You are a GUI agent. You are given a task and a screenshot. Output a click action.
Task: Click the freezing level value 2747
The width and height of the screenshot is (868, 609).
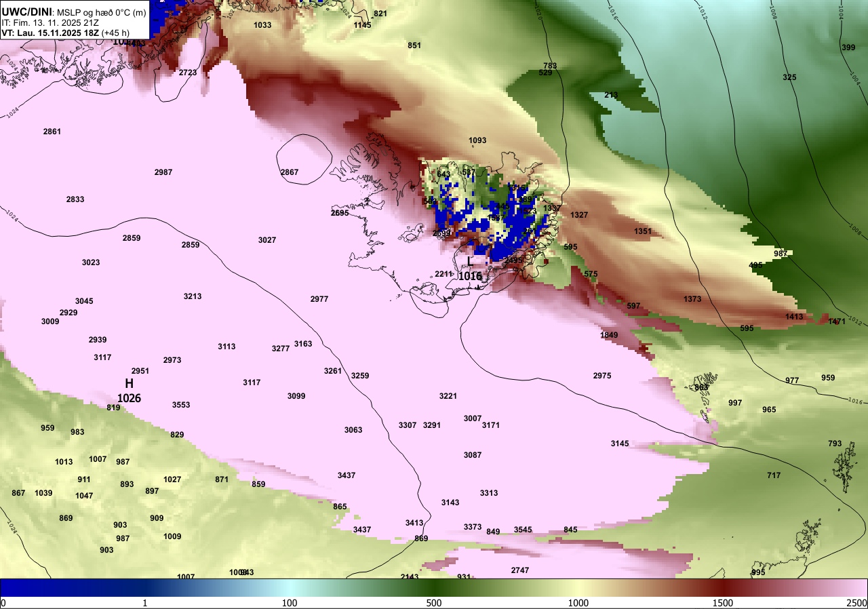520,570
